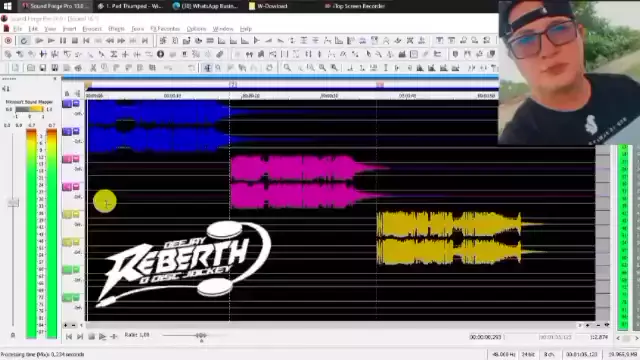Open the FX Favorites menu
This screenshot has height=360, width=640.
[165, 29]
